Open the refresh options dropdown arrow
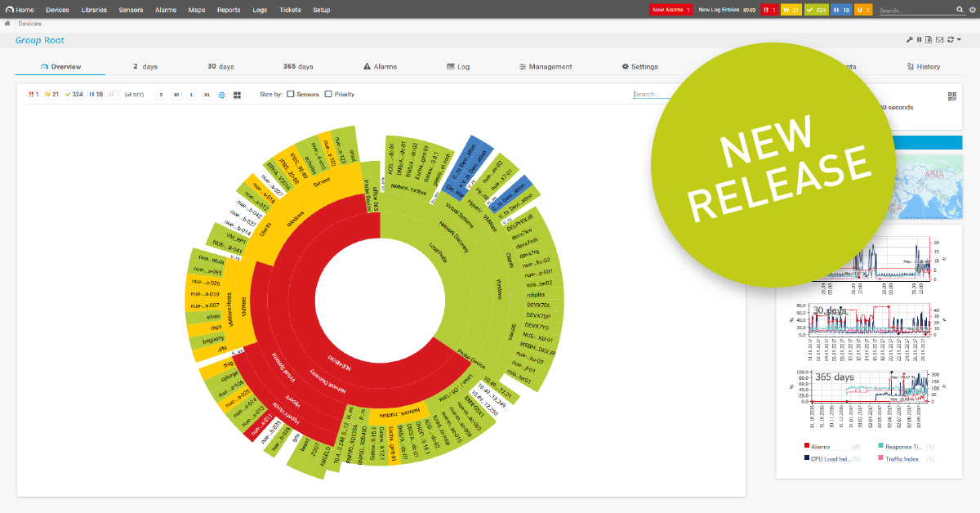 point(959,39)
